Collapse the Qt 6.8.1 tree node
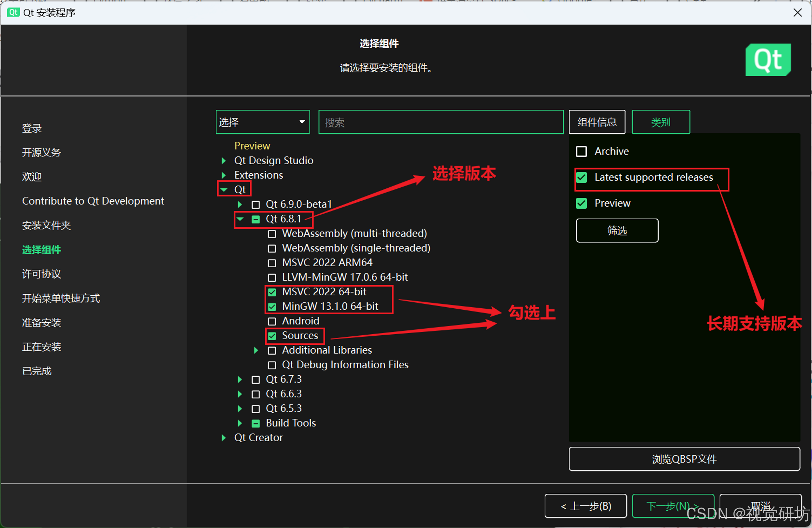 tap(240, 219)
